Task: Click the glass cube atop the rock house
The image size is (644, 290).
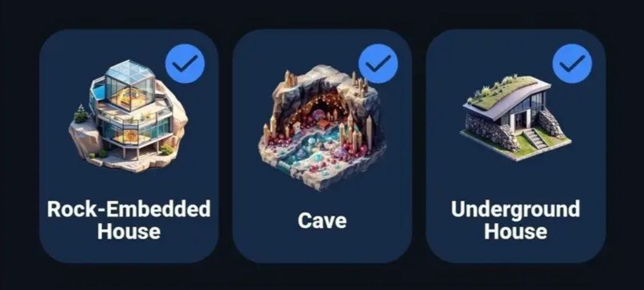Action: (130, 85)
